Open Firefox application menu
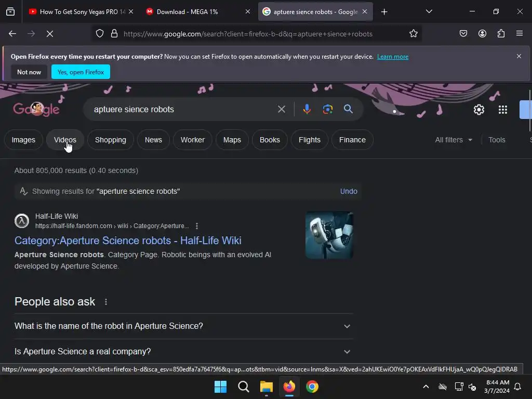This screenshot has width=532, height=399. click(x=520, y=34)
